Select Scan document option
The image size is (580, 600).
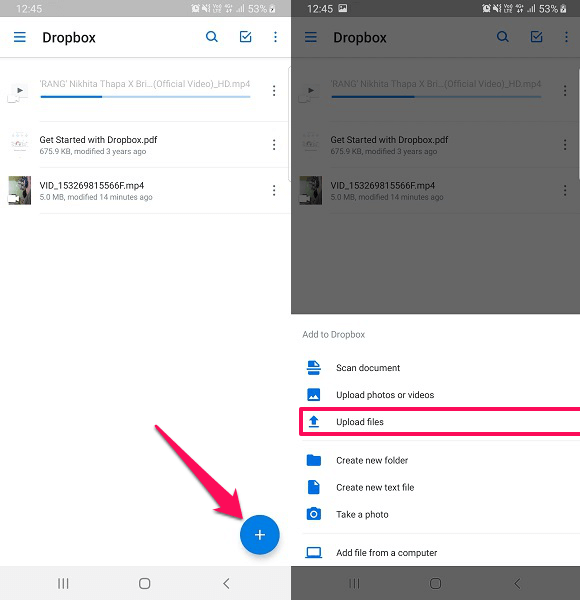pyautogui.click(x=435, y=368)
